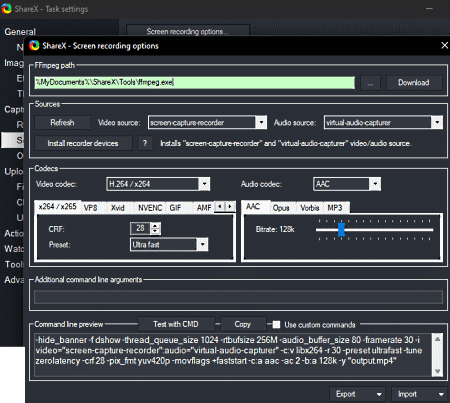
Task: Click ShareX logo in Task settings title bar
Action: tap(6, 9)
